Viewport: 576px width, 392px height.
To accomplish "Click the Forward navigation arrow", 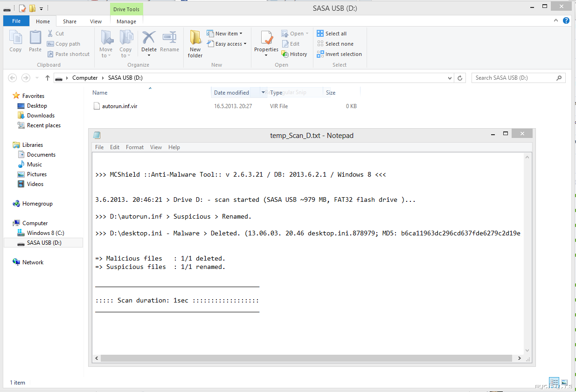I will click(26, 78).
